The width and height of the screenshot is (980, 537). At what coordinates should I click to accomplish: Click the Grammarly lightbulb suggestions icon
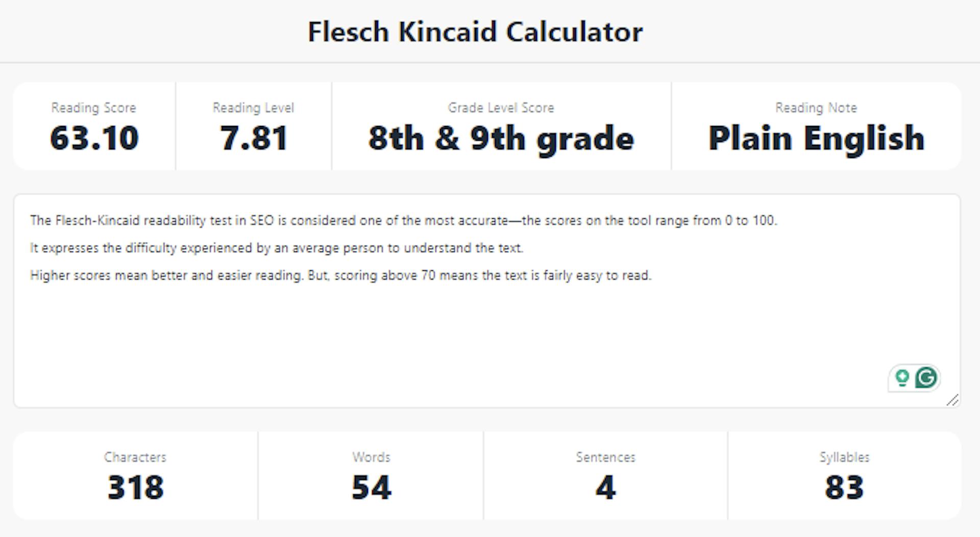[902, 378]
